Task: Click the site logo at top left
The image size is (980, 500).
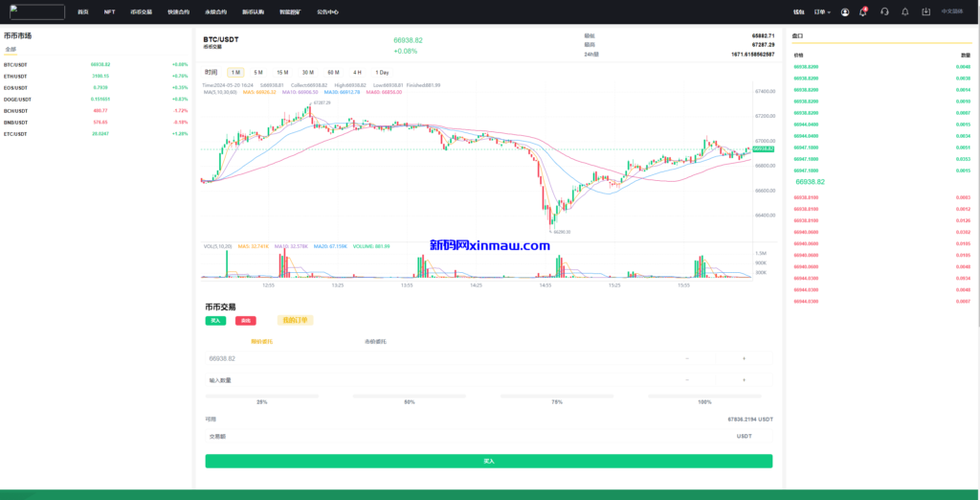Action: click(x=37, y=11)
